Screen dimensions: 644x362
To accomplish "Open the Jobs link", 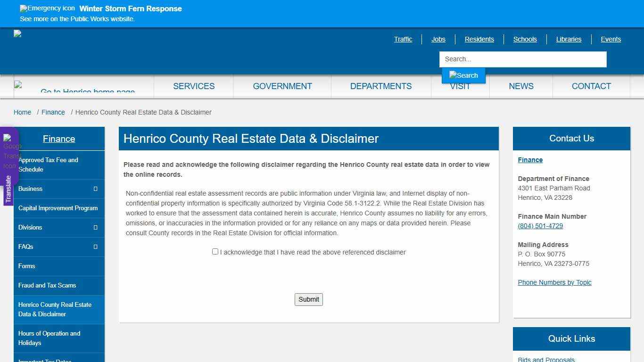I will point(438,39).
